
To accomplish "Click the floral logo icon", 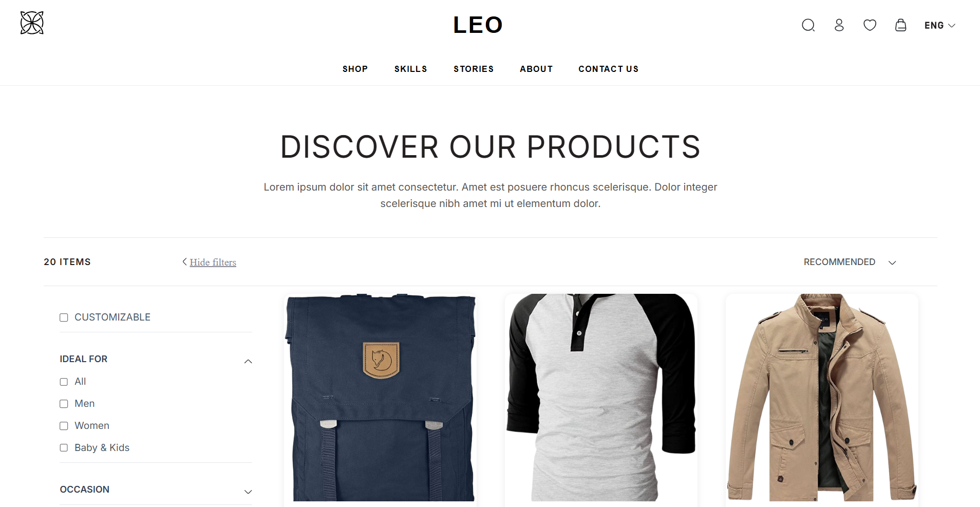I will 32,23.
